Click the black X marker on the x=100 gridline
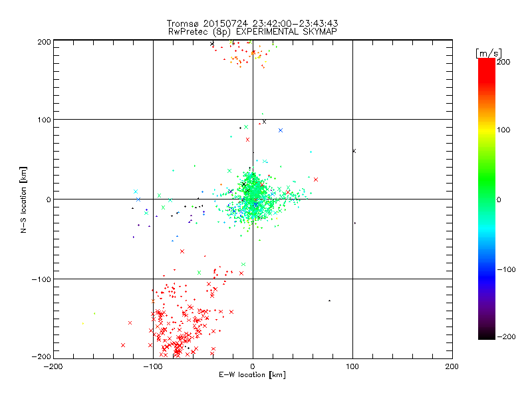532x399 pixels. click(x=354, y=151)
